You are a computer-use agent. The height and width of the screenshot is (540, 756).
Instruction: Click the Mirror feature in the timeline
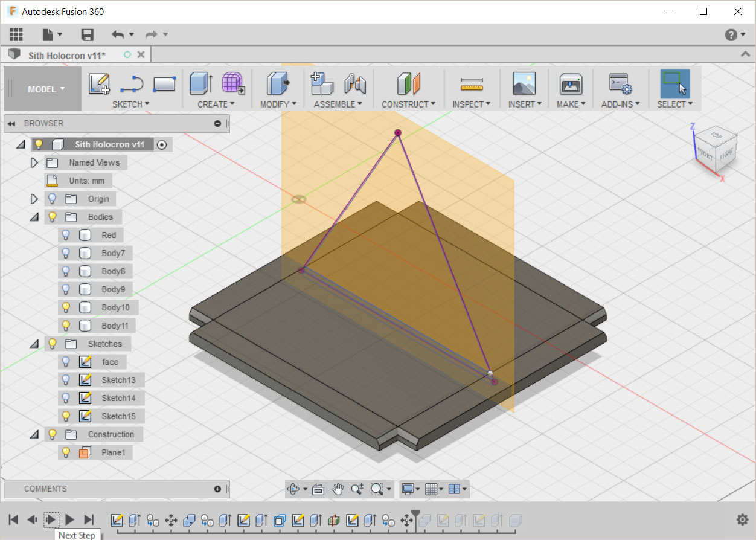334,519
